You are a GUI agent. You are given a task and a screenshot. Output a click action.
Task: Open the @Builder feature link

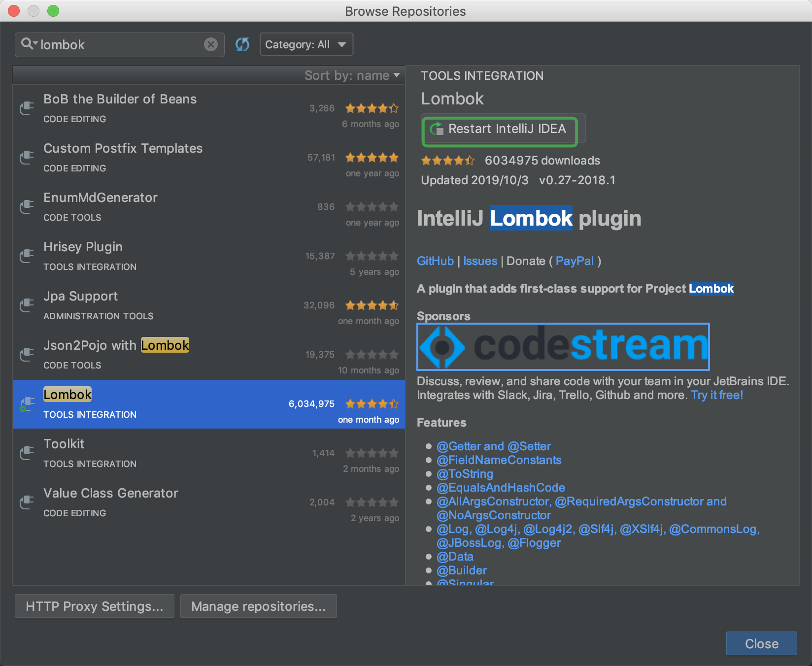[462, 570]
